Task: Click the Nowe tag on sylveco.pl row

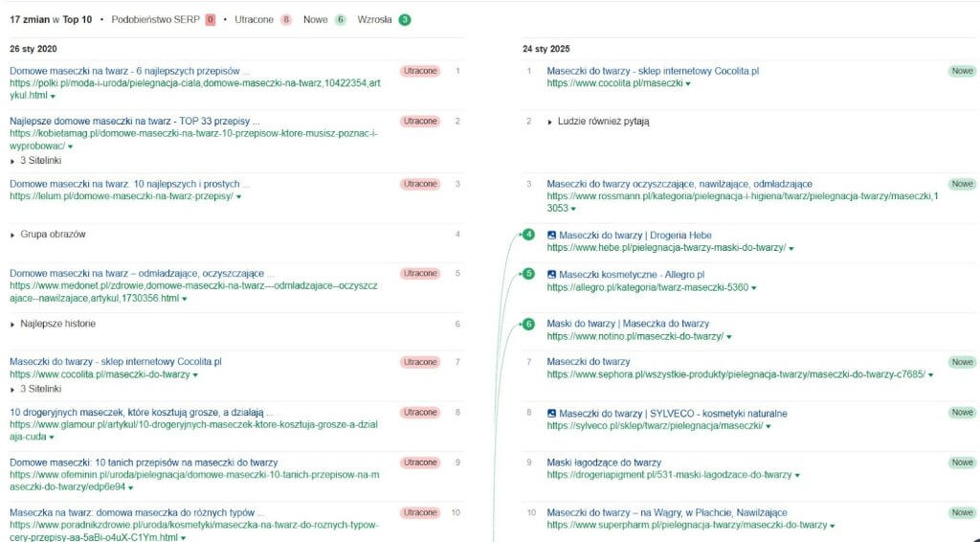Action: click(x=963, y=413)
